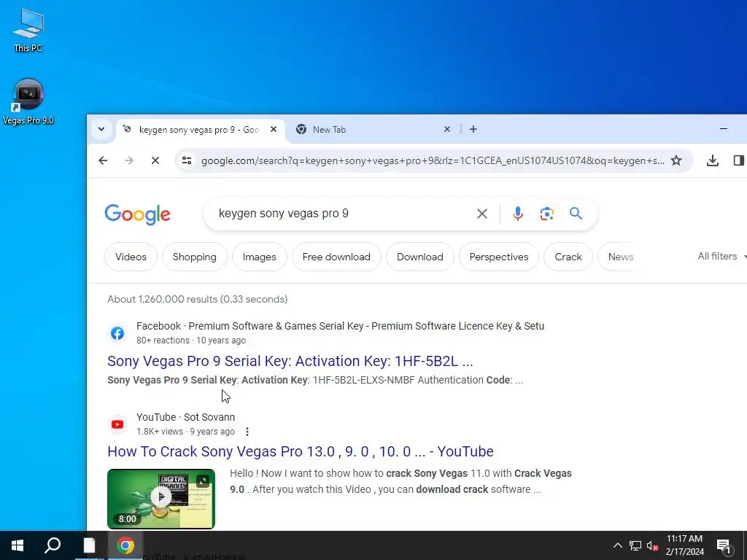Click Chrome icon in taskbar
Screen dimensions: 747x560
125,545
